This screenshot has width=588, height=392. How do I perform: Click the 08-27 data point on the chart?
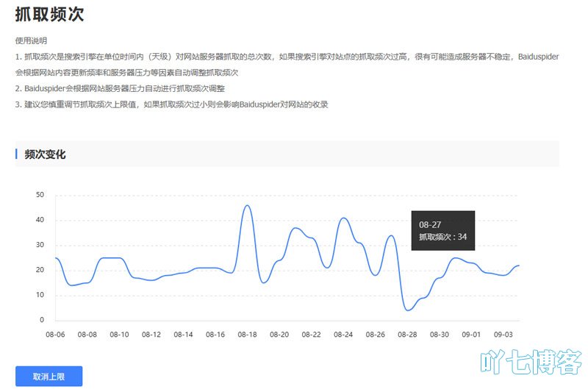(x=391, y=235)
